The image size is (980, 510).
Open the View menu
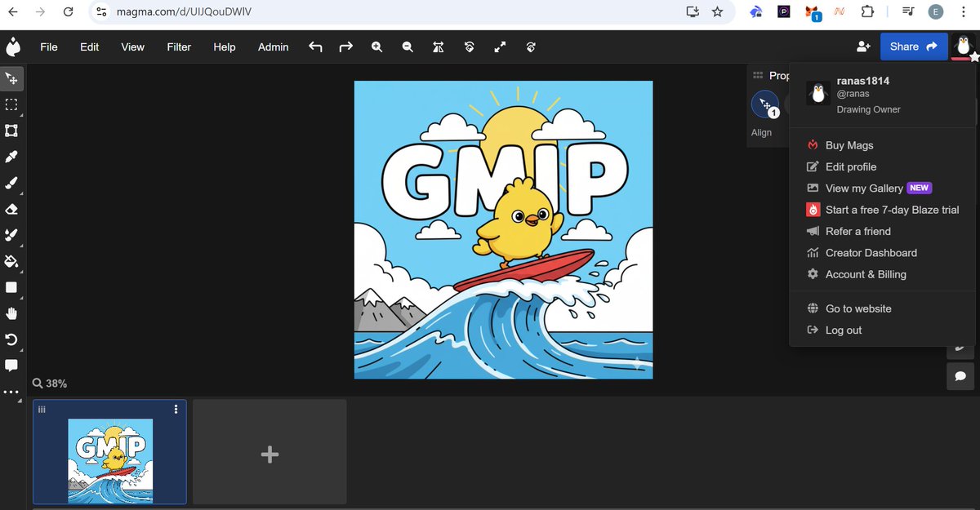(133, 47)
